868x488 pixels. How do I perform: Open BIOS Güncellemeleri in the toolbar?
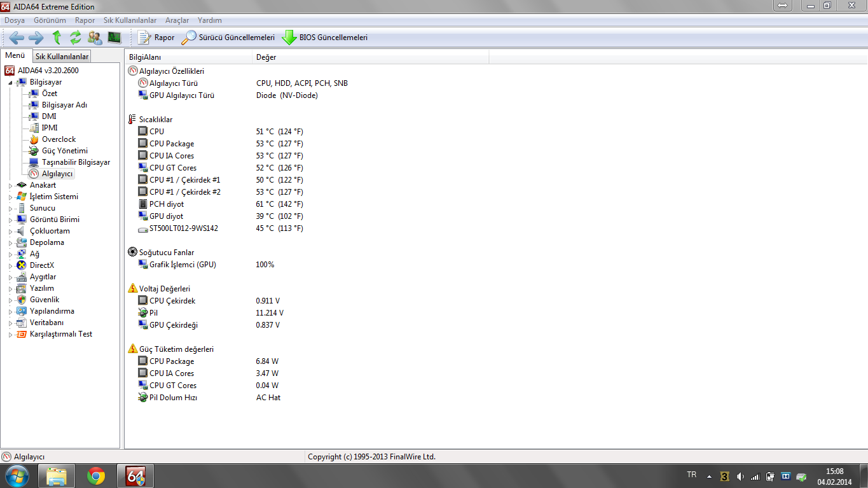[325, 38]
